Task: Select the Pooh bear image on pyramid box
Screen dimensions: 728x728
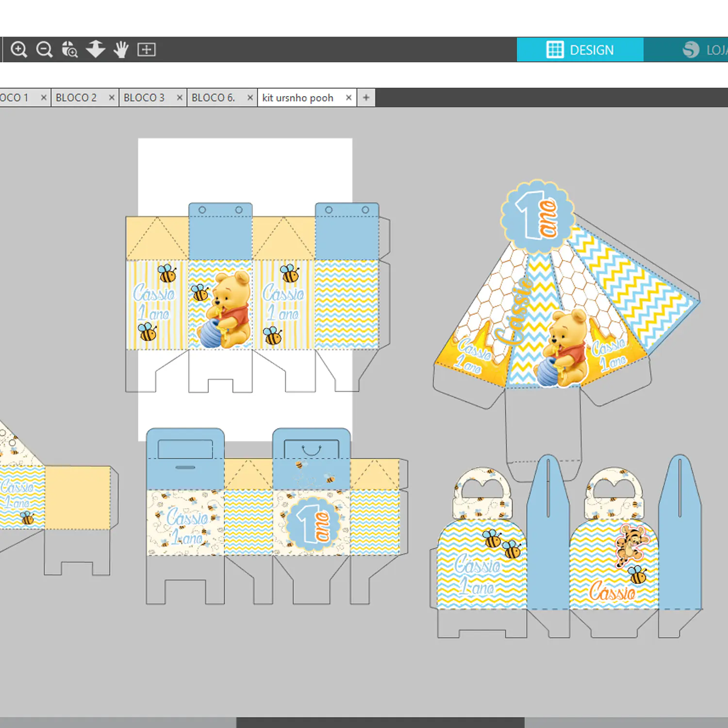Action: (563, 348)
